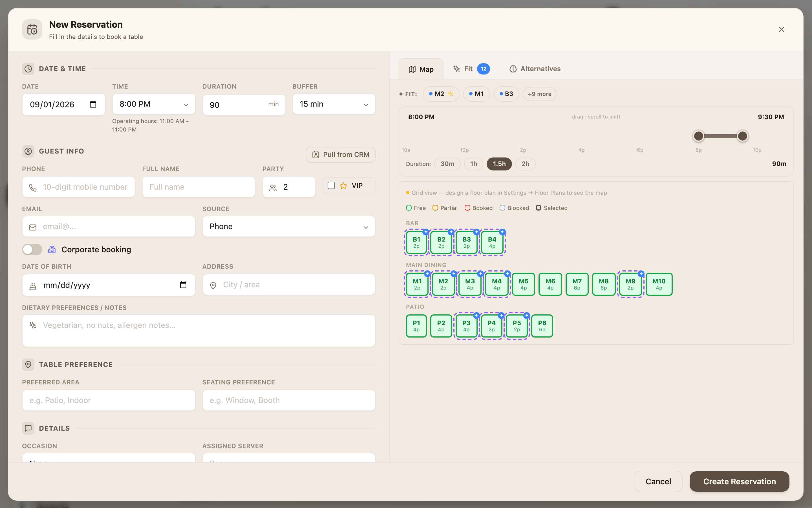Select the 1.5h duration chip
The width and height of the screenshot is (812, 508).
pos(499,164)
